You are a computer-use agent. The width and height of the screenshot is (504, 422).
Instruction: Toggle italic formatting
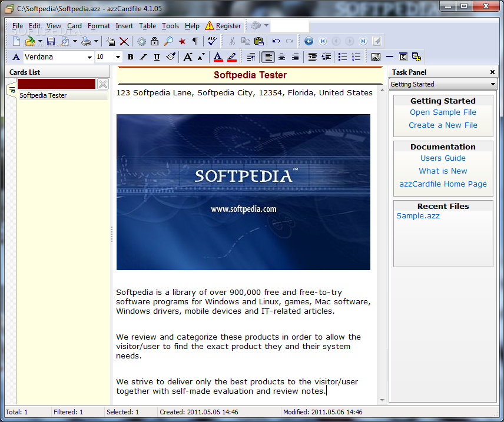[143, 57]
